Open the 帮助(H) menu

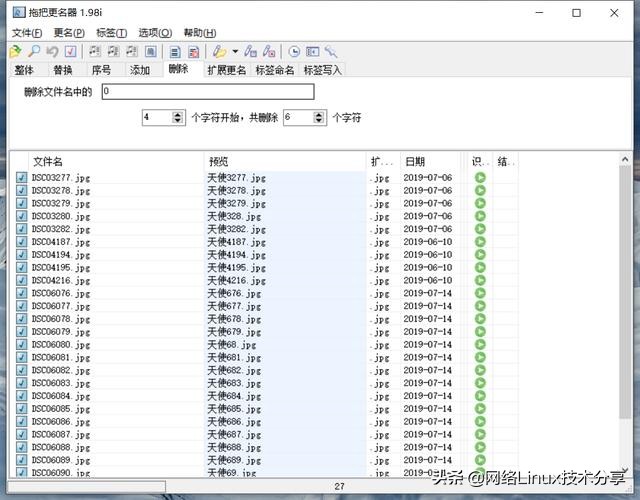(200, 33)
